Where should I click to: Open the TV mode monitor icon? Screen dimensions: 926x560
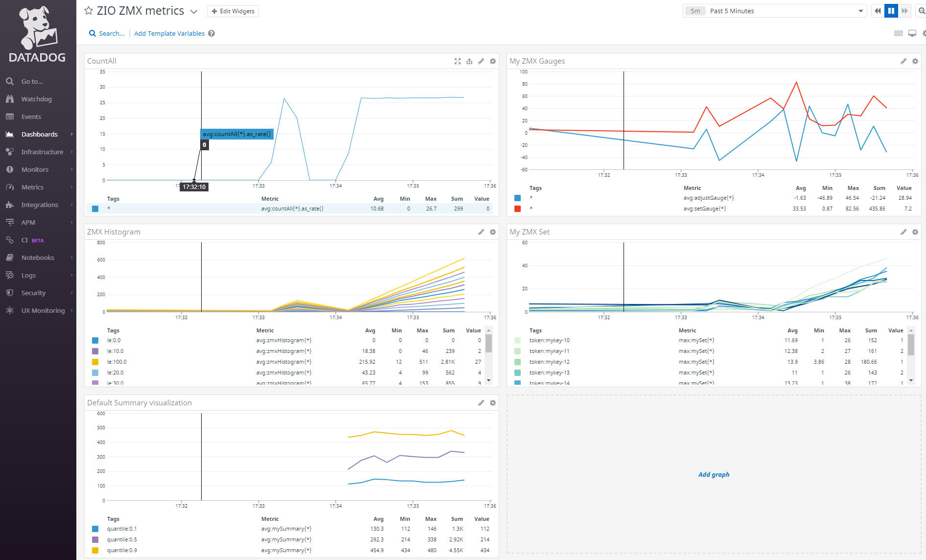point(912,33)
